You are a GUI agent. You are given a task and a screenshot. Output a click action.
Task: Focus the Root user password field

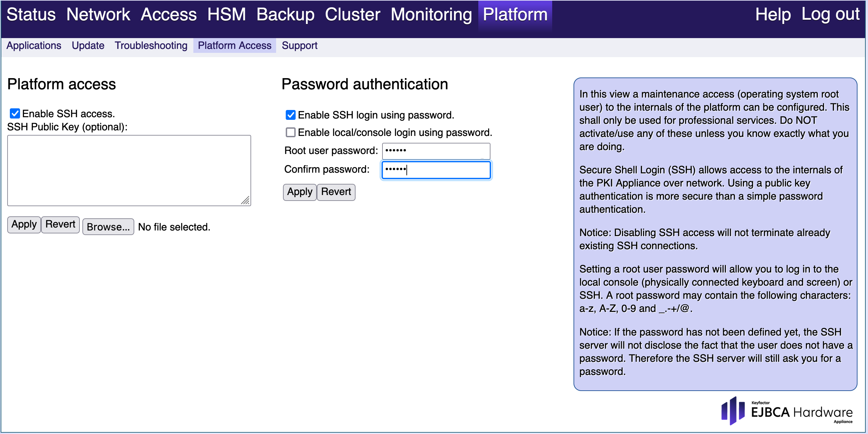436,151
